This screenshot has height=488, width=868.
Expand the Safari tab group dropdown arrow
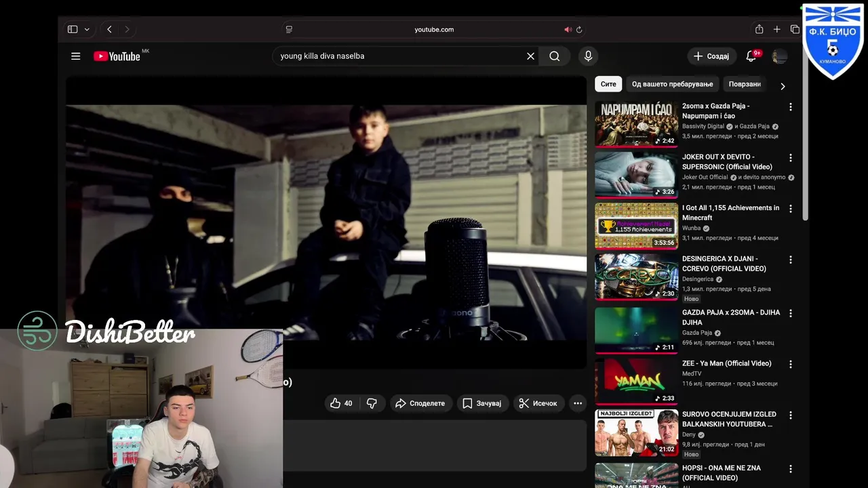(87, 29)
